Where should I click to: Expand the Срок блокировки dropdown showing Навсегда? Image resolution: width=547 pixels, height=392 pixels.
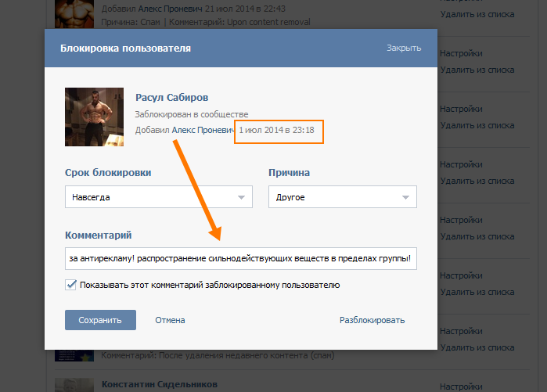[158, 197]
